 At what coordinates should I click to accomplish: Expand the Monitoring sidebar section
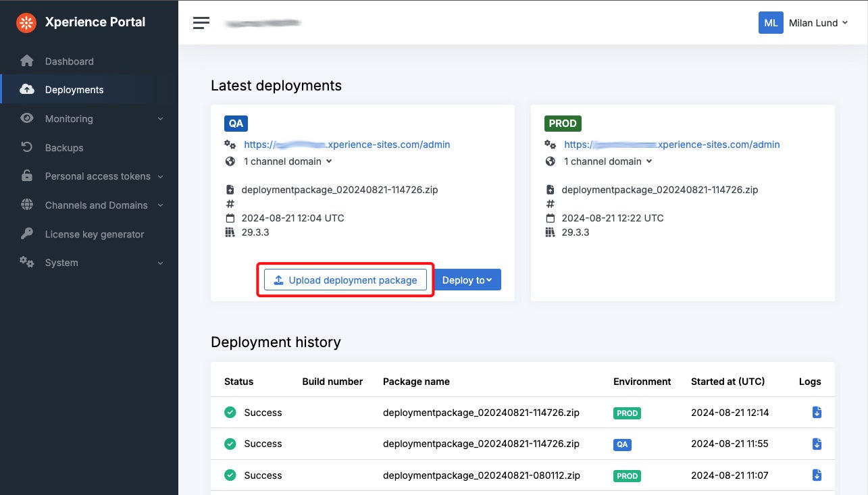coord(160,119)
